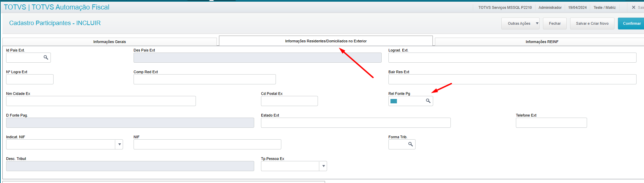Click the NIF input field
The height and width of the screenshot is (183, 644).
coord(207,144)
